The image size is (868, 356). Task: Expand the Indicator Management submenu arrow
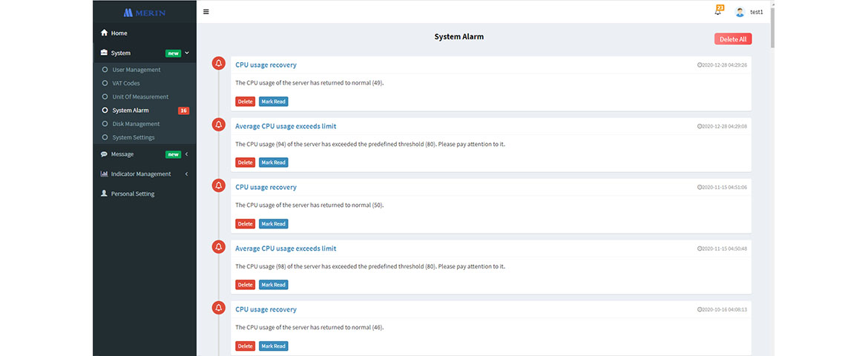tap(187, 174)
